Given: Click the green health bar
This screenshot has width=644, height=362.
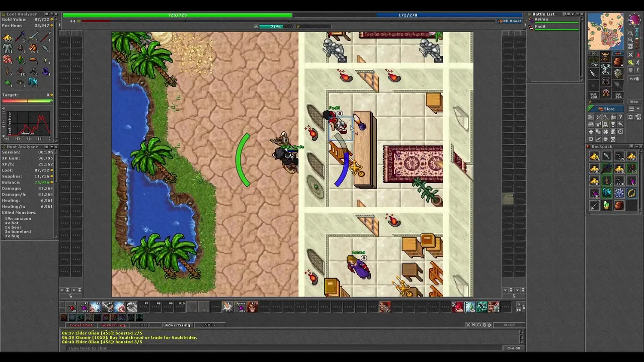Looking at the screenshot, I should (x=177, y=15).
